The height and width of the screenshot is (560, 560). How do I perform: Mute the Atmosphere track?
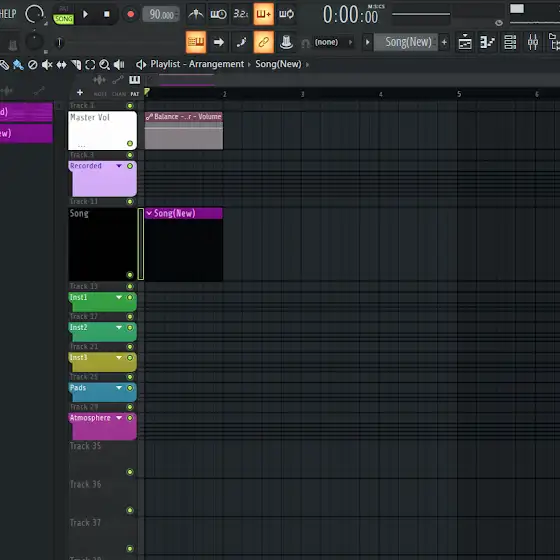(130, 418)
